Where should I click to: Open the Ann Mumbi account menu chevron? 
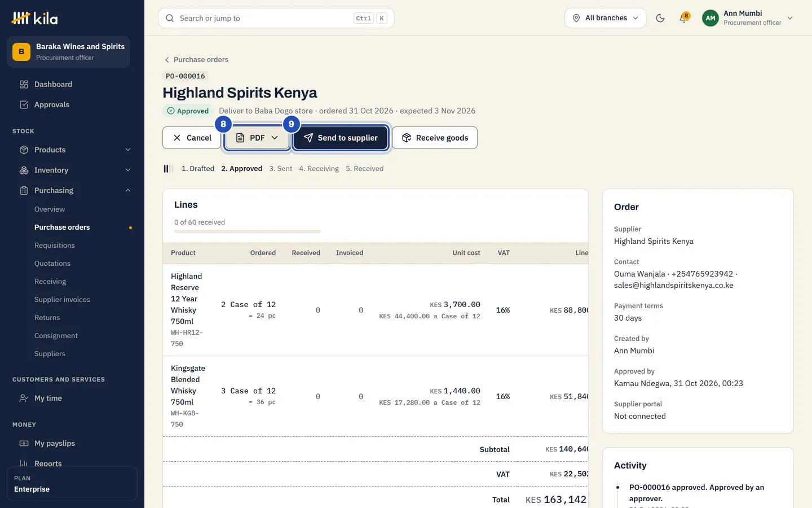point(790,18)
